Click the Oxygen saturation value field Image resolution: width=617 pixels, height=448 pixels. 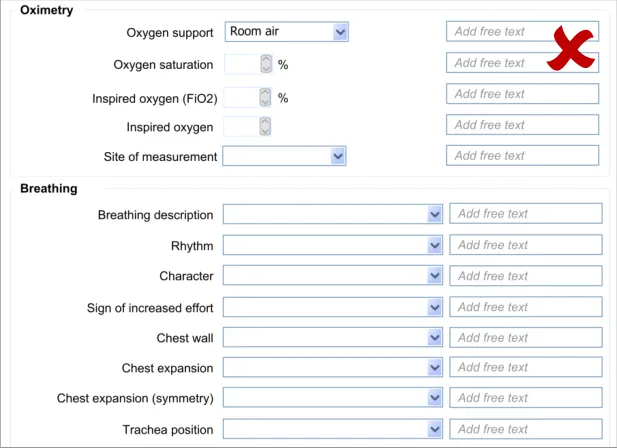coord(241,64)
